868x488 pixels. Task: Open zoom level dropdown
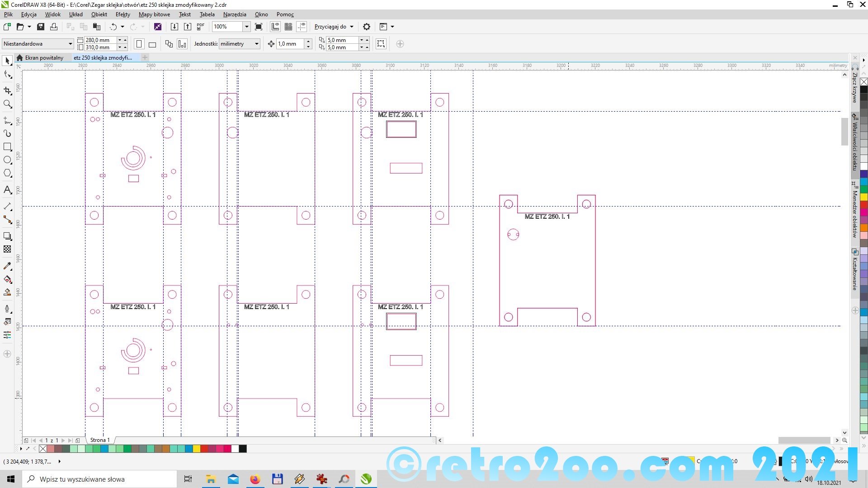click(247, 27)
